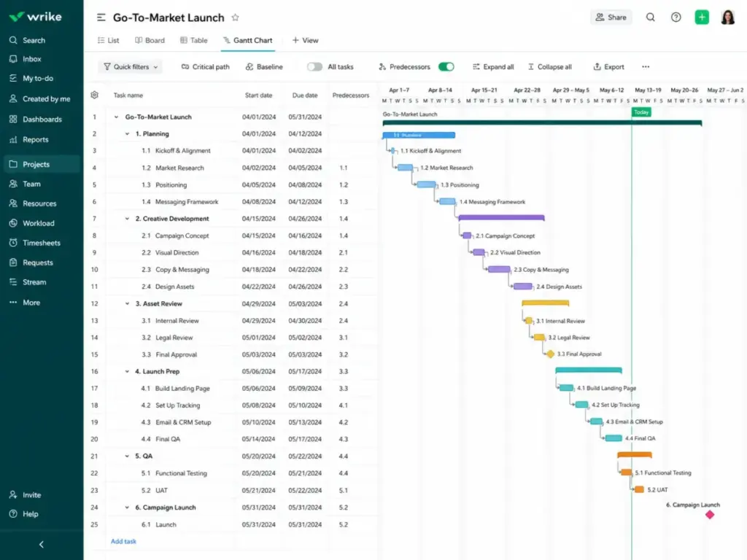Go to My to-do

click(31, 78)
